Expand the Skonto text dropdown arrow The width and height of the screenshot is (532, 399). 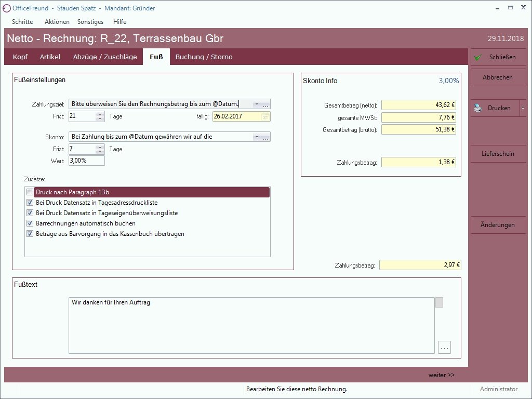257,137
